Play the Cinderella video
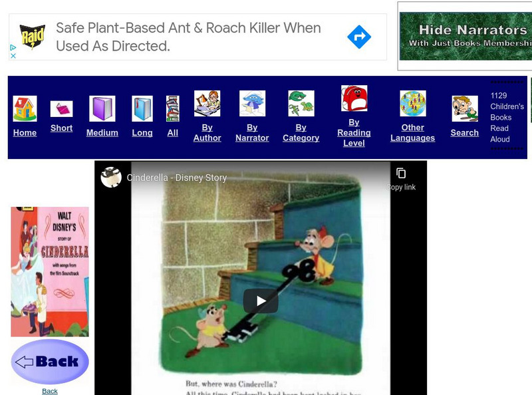532x395 pixels. tap(261, 300)
